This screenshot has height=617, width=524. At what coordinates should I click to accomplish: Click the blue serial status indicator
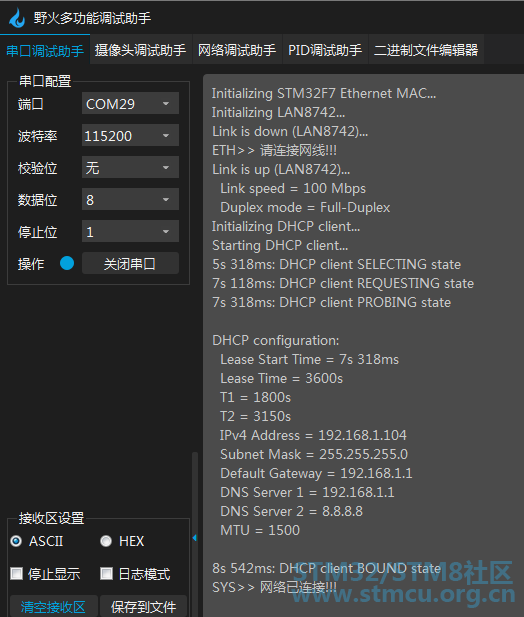click(x=67, y=263)
